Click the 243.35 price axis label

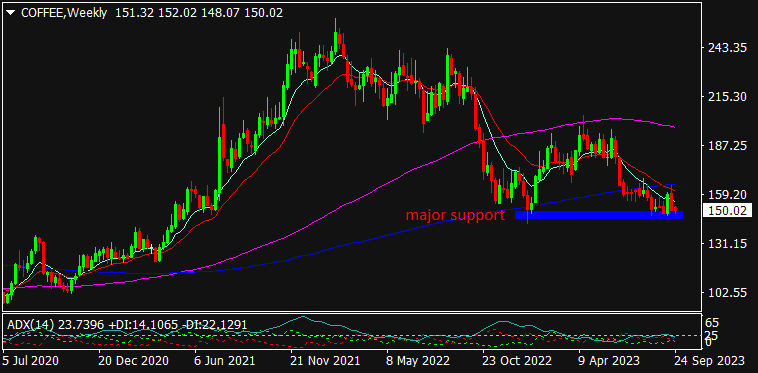click(x=727, y=48)
